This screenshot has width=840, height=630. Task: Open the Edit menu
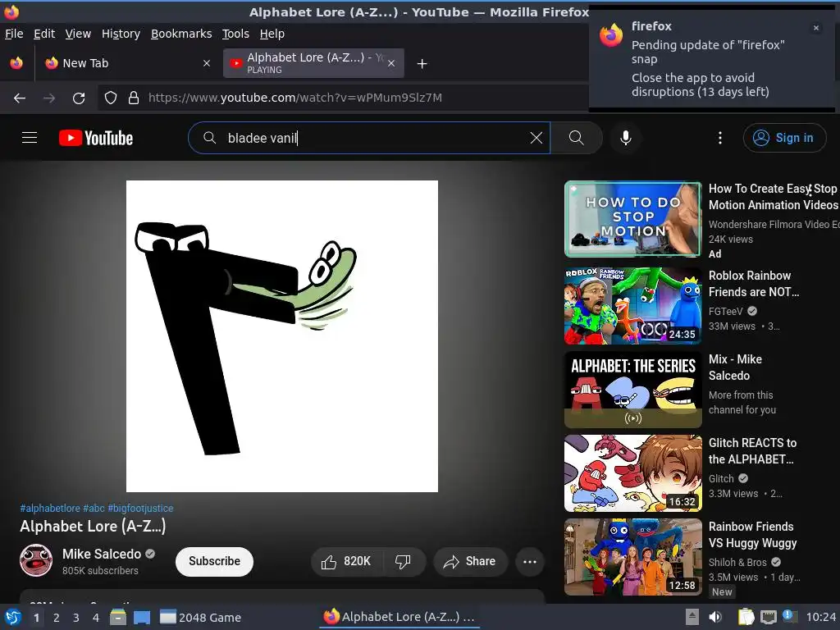point(44,34)
